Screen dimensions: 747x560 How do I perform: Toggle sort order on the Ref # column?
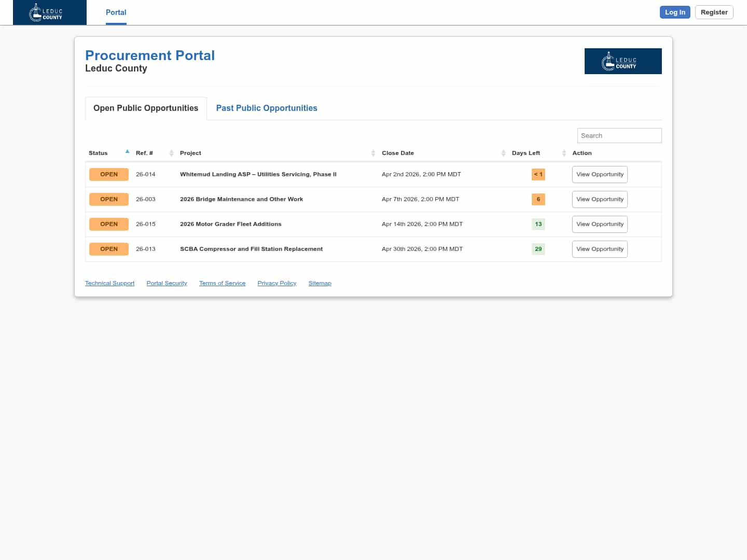point(171,152)
